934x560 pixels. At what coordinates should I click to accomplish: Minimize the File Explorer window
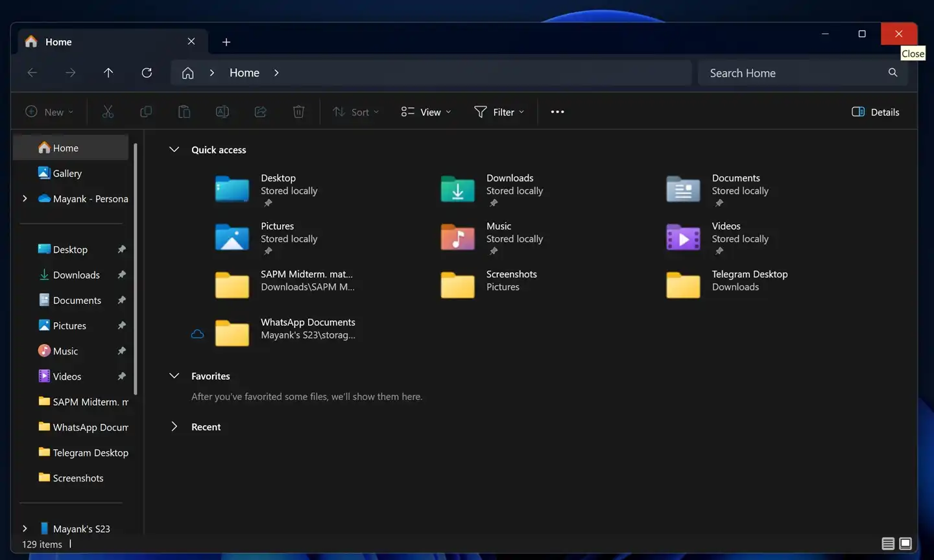pos(825,34)
